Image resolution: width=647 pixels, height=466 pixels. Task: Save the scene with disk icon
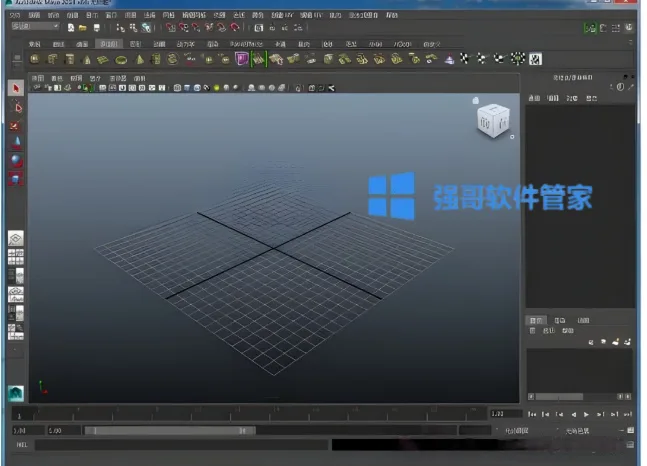97,28
